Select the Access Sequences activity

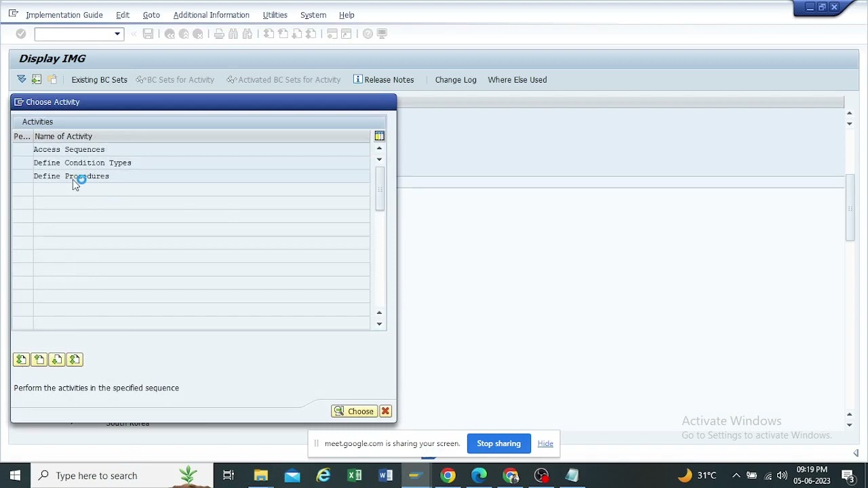[x=69, y=149]
